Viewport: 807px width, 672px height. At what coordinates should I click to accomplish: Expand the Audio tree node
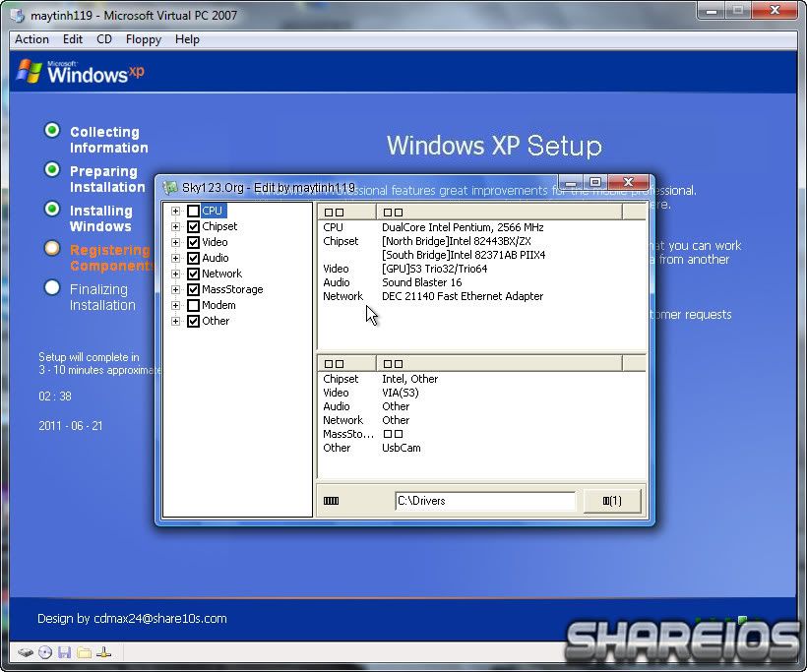(x=175, y=259)
